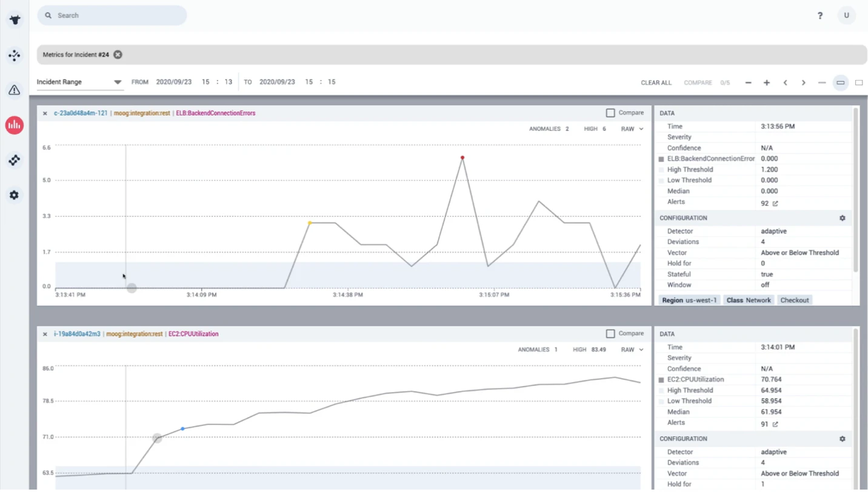
Task: Select the Region us-west-1 tag
Action: pyautogui.click(x=689, y=299)
